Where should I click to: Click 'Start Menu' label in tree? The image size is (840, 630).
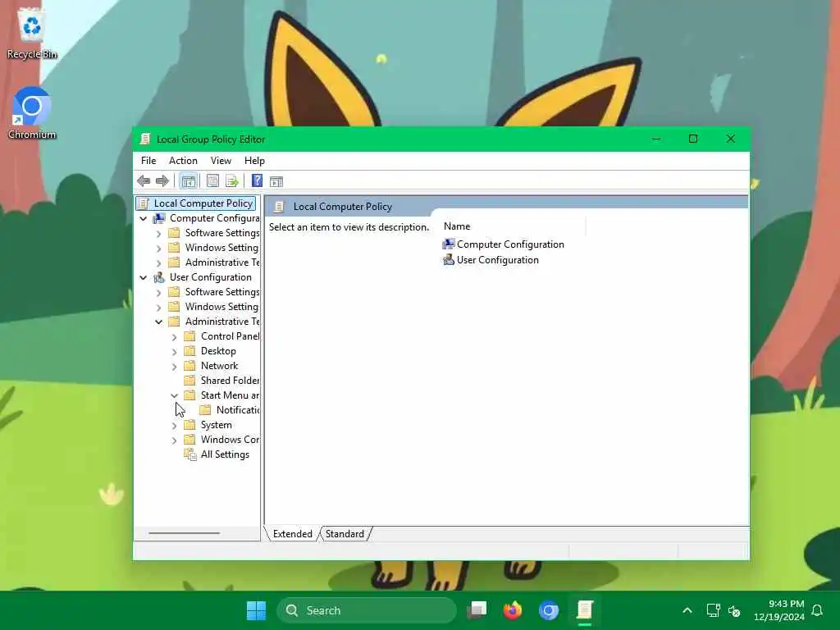[x=230, y=395]
